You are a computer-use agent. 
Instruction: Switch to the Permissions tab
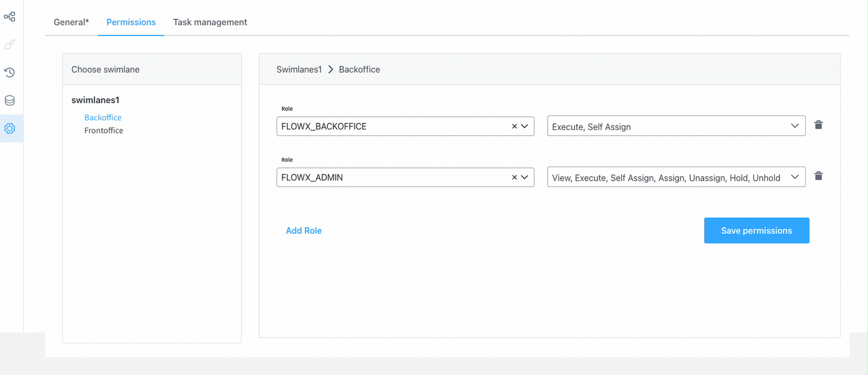point(131,22)
